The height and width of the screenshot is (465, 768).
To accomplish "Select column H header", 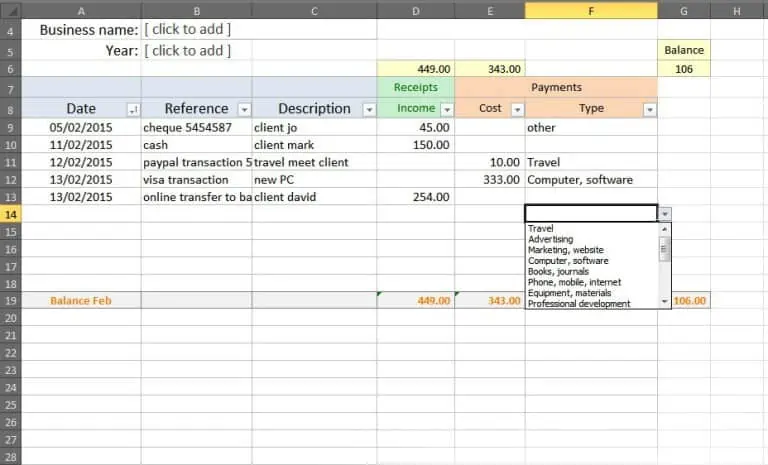I will (x=737, y=11).
